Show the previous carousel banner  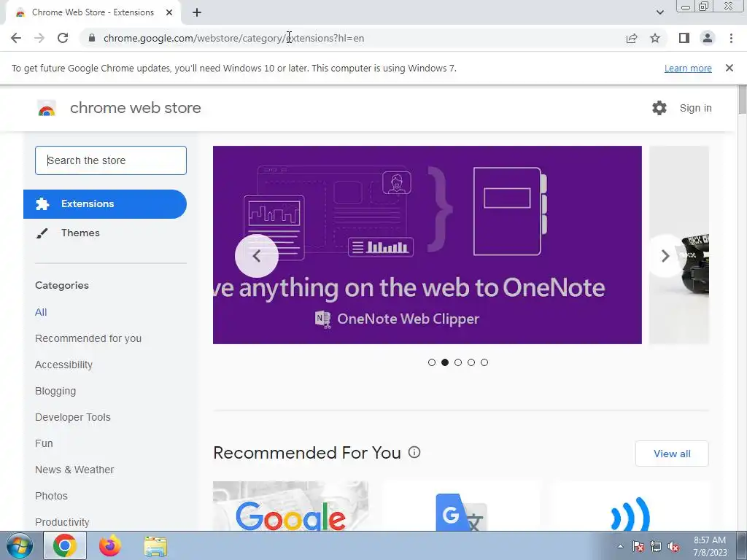point(257,256)
